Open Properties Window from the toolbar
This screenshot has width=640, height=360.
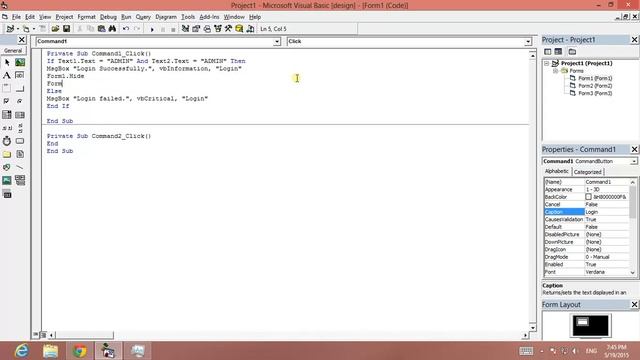[x=196, y=29]
